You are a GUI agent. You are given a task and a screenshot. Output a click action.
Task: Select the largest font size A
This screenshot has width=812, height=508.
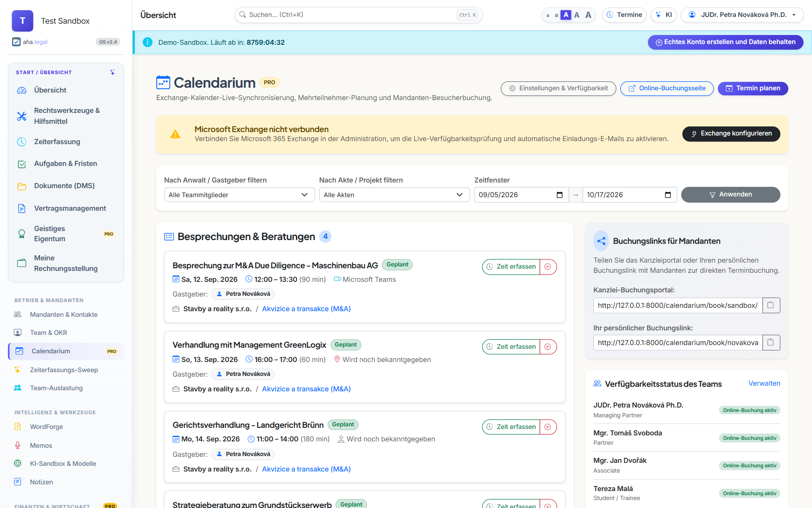(588, 15)
